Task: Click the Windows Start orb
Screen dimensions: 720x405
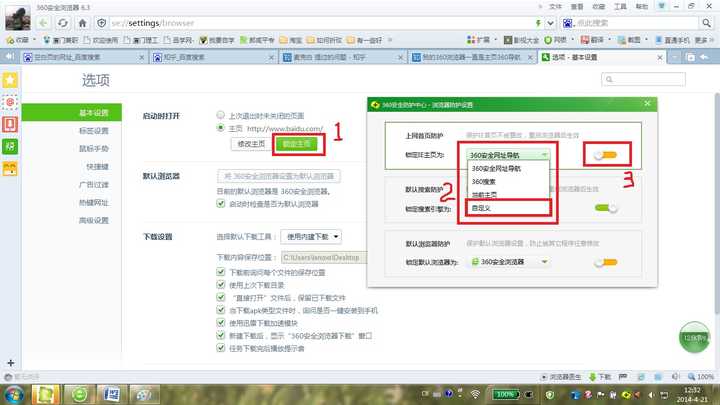Action: click(14, 395)
